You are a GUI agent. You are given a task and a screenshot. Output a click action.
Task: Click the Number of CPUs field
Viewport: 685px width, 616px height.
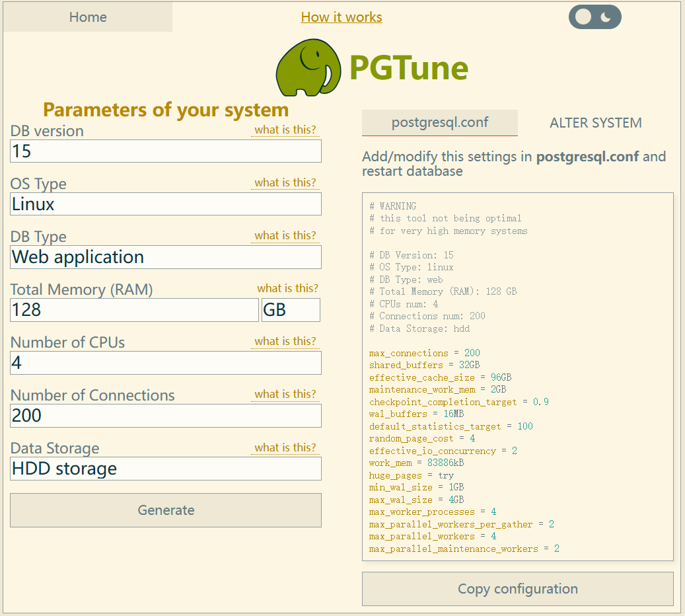(x=166, y=363)
